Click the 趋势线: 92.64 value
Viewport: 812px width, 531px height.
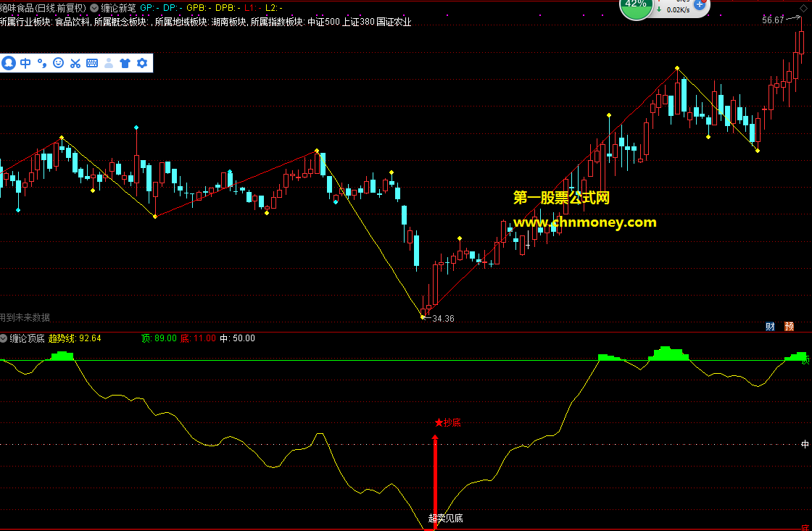click(x=75, y=338)
